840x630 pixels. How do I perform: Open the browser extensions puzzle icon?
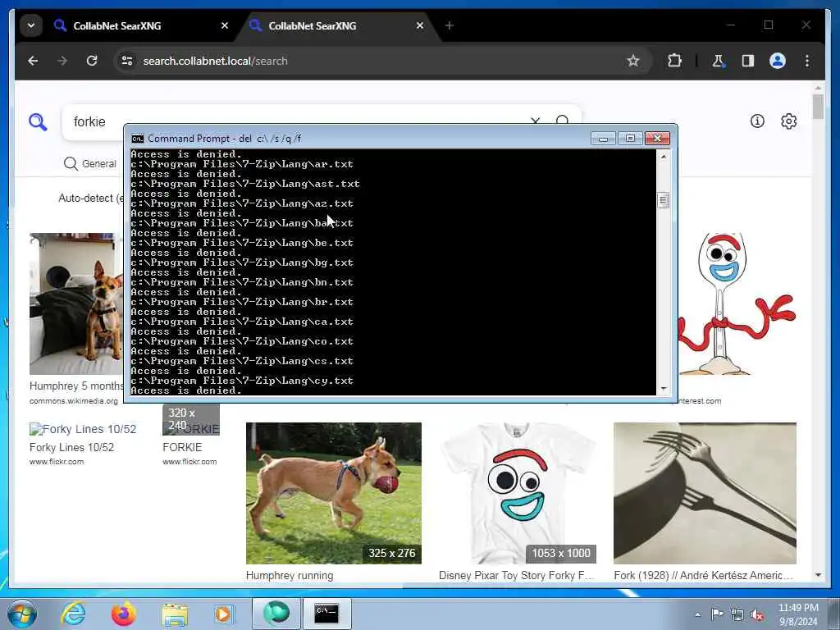pos(674,61)
